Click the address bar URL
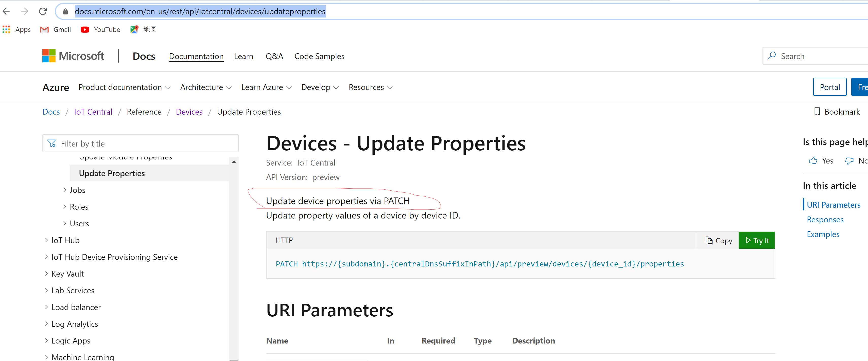Screen dimensions: 868x361 pos(200,11)
